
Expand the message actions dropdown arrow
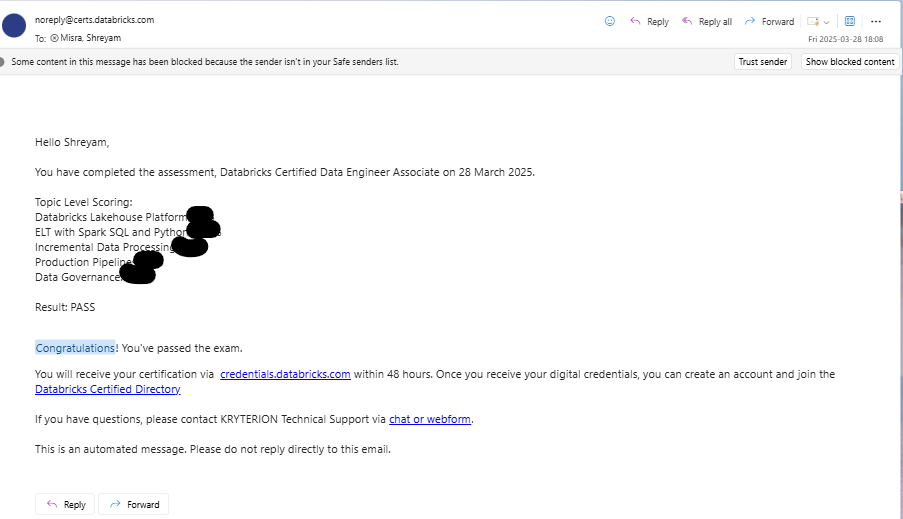[x=826, y=22]
